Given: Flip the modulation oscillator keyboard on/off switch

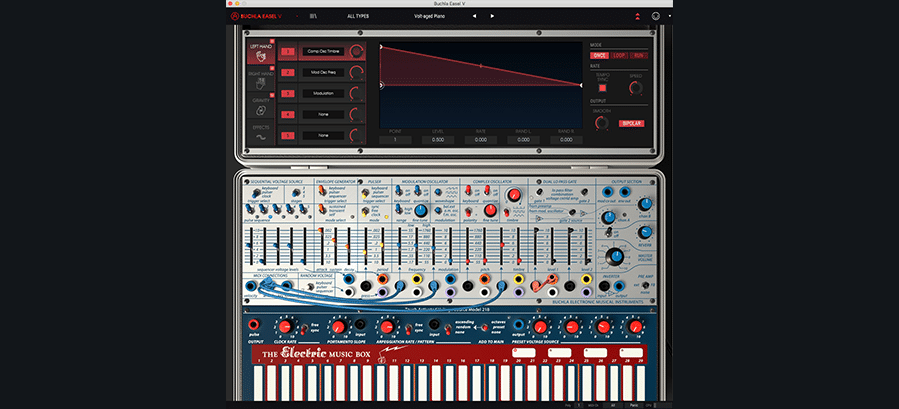Looking at the screenshot, I should 399,192.
